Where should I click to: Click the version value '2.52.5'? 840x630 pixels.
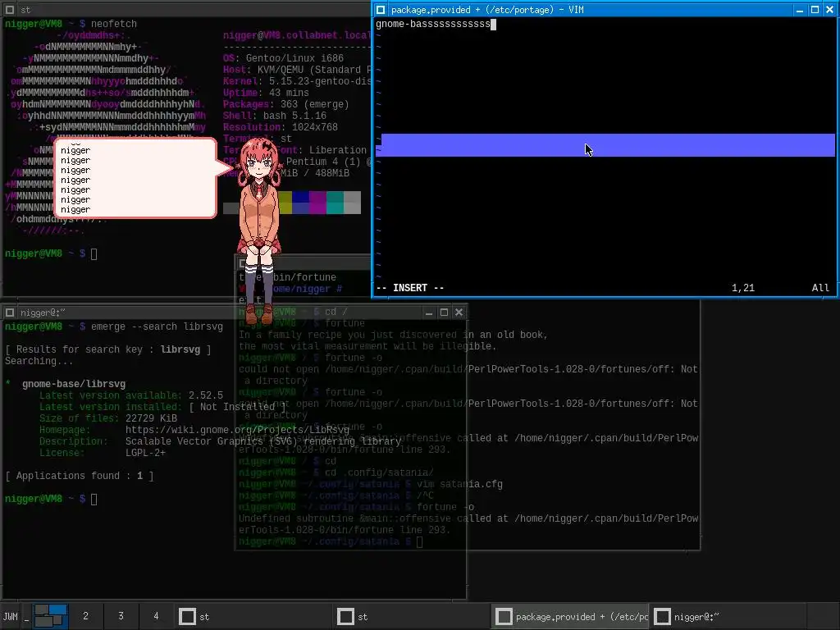pyautogui.click(x=206, y=395)
